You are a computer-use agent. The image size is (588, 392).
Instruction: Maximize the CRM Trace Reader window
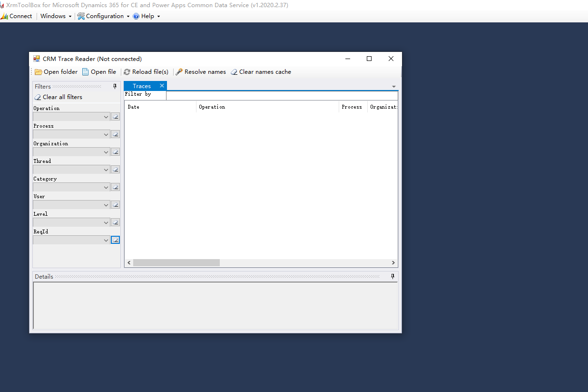(x=369, y=59)
